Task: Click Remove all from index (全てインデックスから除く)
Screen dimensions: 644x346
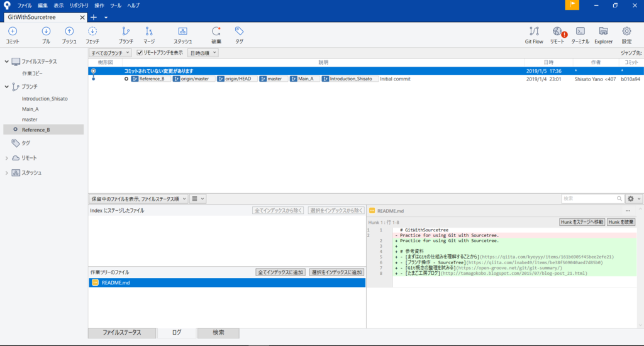Action: (x=278, y=210)
